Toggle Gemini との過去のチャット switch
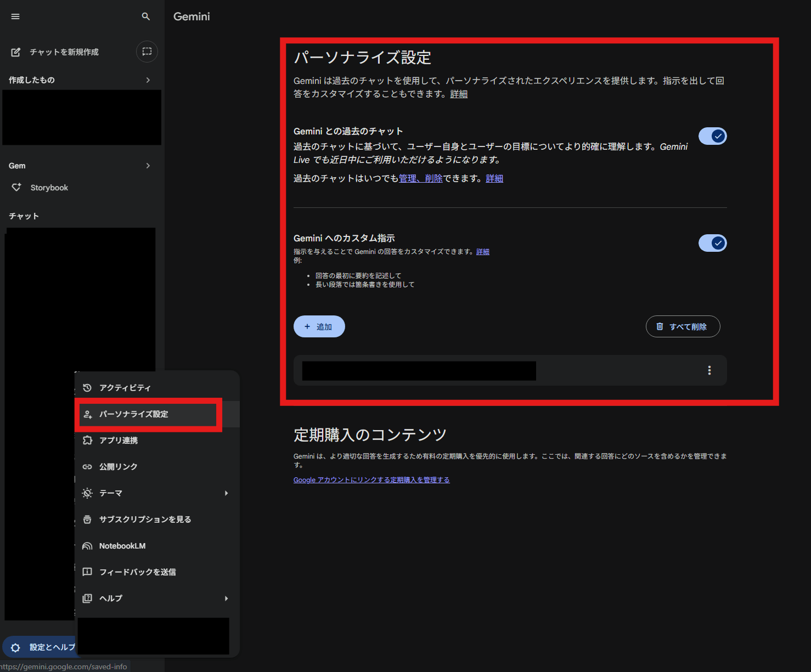 pyautogui.click(x=712, y=136)
